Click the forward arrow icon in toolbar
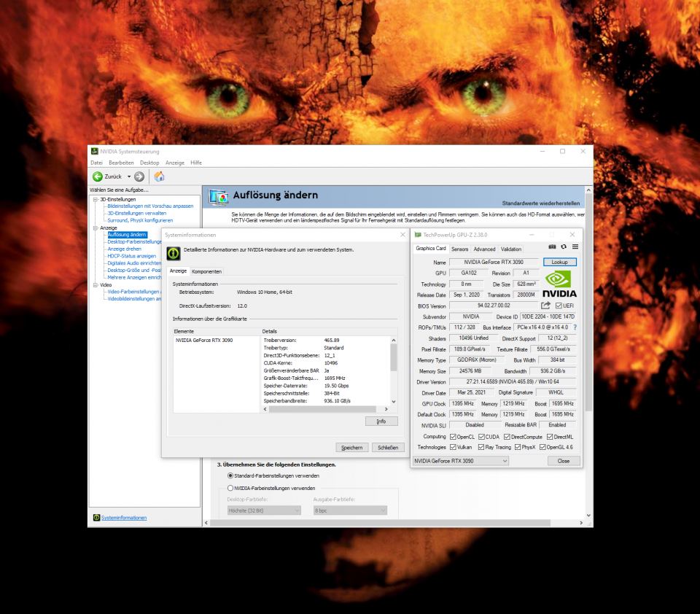Image resolution: width=700 pixels, height=614 pixels. click(139, 176)
